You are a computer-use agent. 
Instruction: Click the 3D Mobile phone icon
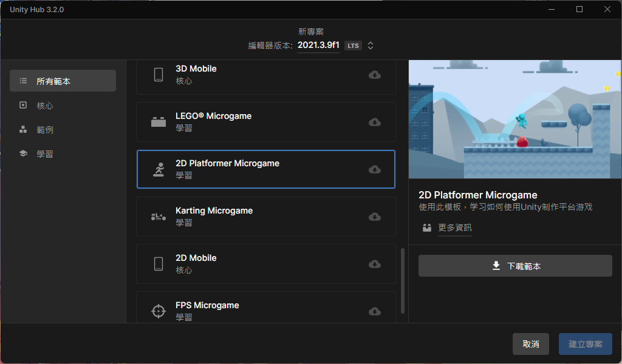coord(159,75)
